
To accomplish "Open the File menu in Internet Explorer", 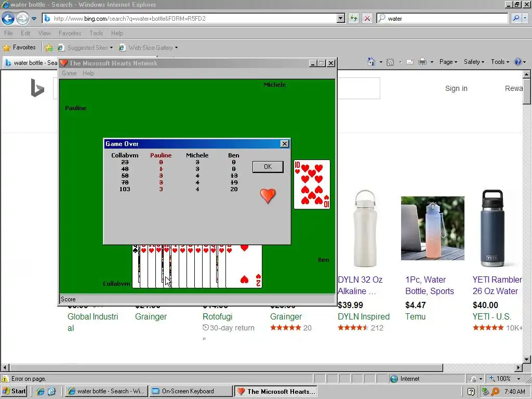I will coord(8,33).
